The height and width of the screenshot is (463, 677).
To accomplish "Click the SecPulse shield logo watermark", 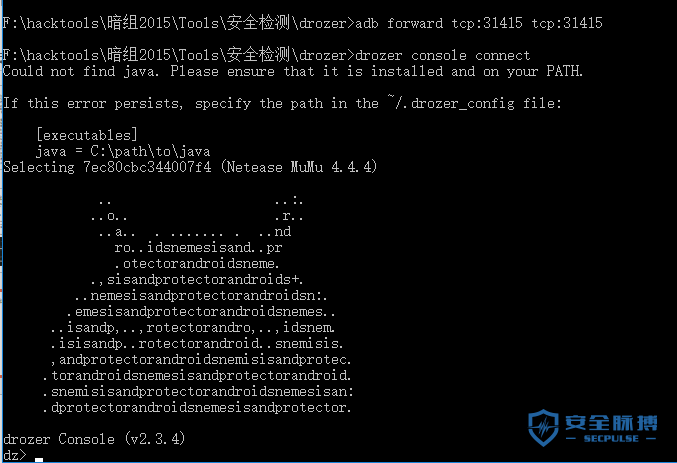I will point(543,428).
